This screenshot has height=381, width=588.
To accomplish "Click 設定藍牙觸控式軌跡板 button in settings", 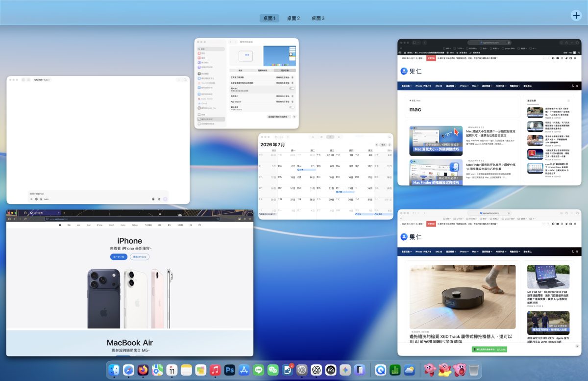I will pyautogui.click(x=279, y=117).
